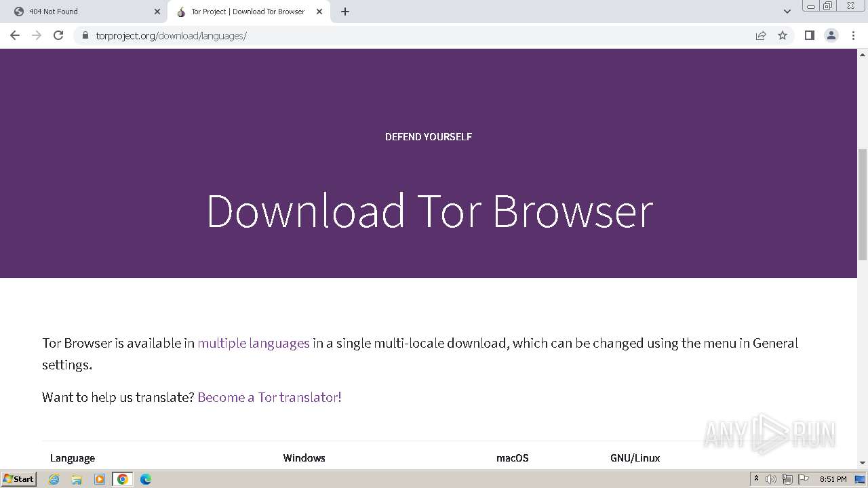Click the GNU/Linux column header

point(635,458)
